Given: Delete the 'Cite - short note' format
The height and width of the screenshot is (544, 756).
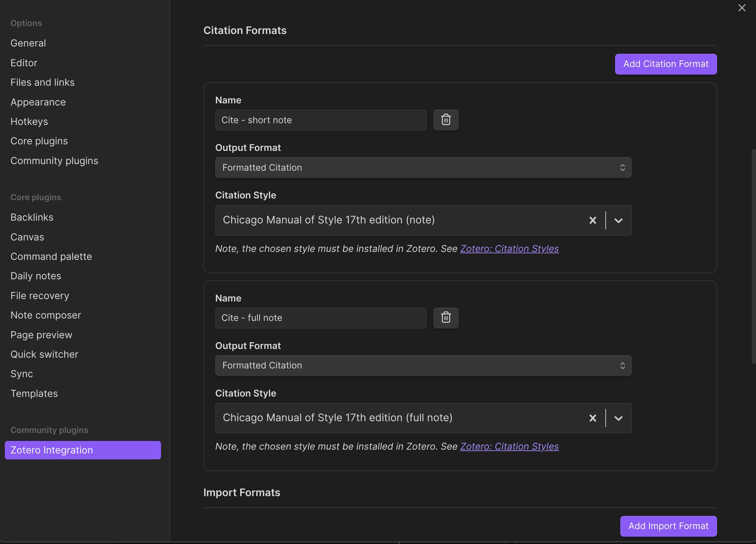Looking at the screenshot, I should click(x=446, y=120).
